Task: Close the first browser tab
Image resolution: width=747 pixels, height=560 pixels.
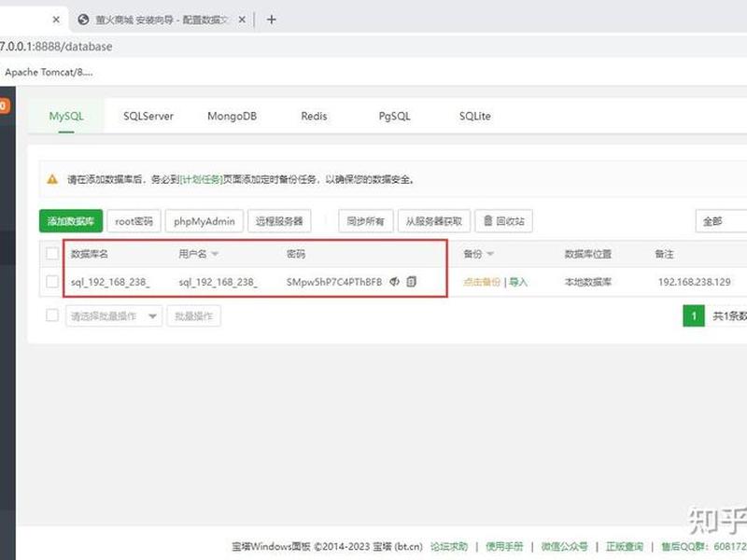Action: pyautogui.click(x=56, y=20)
